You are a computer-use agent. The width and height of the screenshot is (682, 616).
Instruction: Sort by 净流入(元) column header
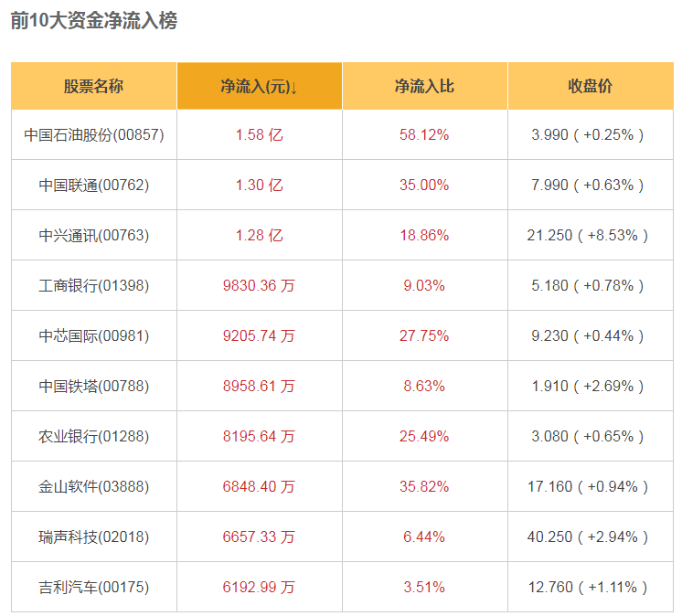tap(259, 87)
